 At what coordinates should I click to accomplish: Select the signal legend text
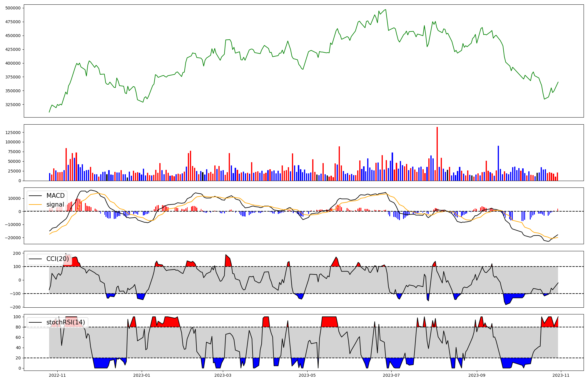55,205
